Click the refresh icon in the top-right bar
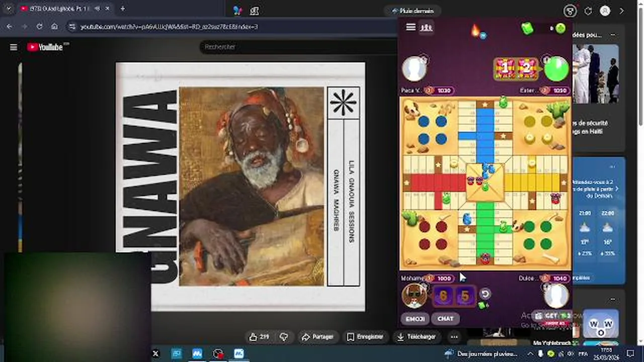 [x=588, y=11]
